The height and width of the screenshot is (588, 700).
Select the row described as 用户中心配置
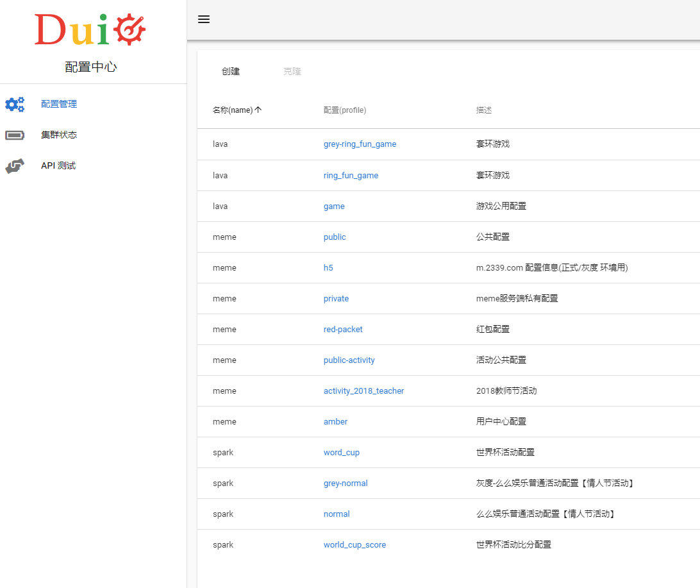coord(501,422)
